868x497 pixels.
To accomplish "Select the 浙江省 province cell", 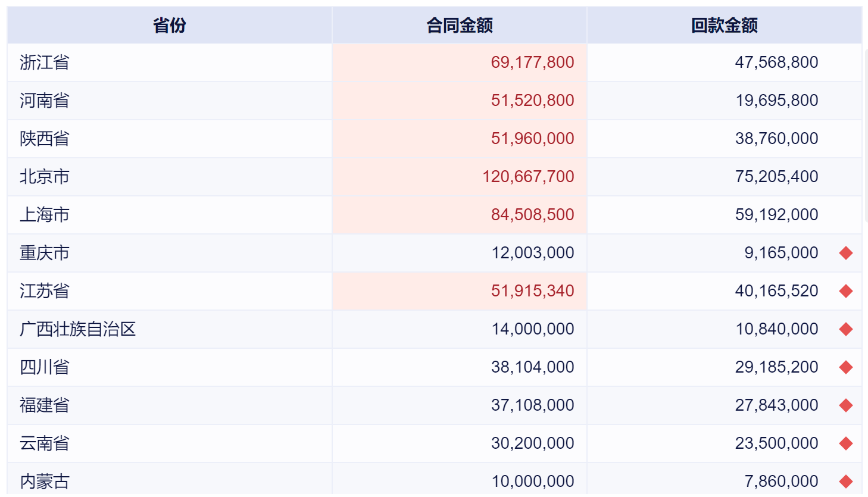I will 45,62.
